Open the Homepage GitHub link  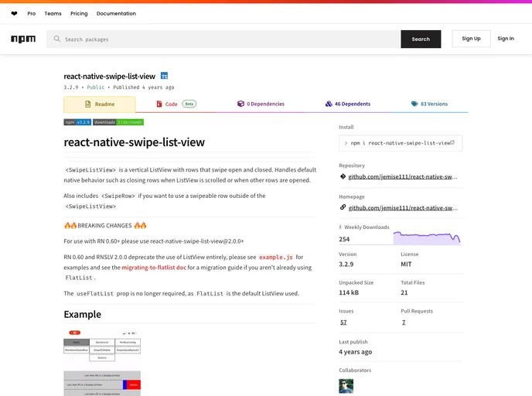coord(403,208)
